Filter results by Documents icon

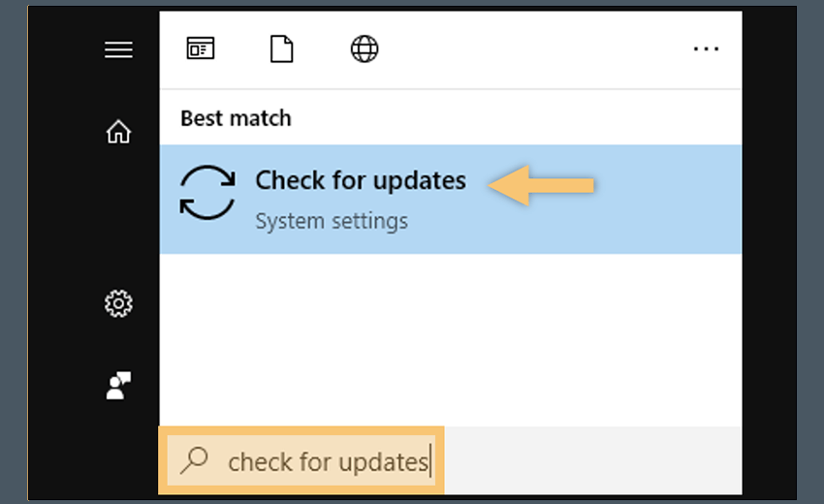coord(281,48)
